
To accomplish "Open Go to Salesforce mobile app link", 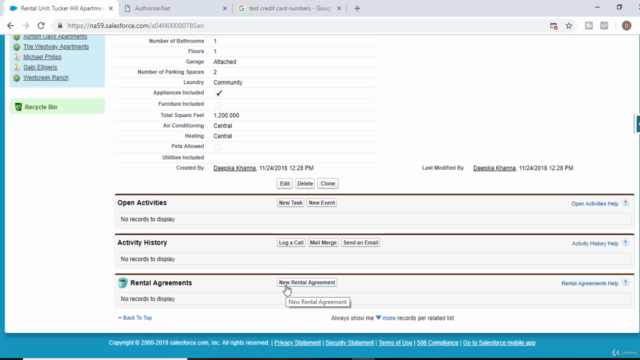I will click(x=499, y=343).
